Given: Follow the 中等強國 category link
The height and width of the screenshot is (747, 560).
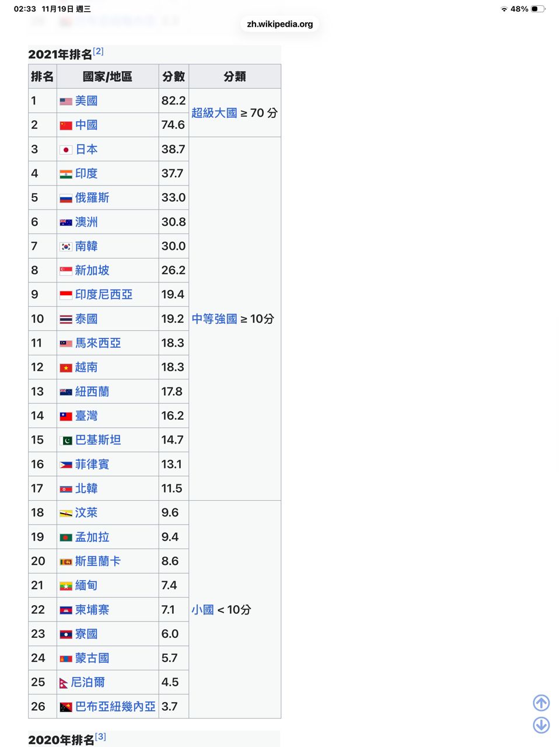Looking at the screenshot, I should [214, 319].
